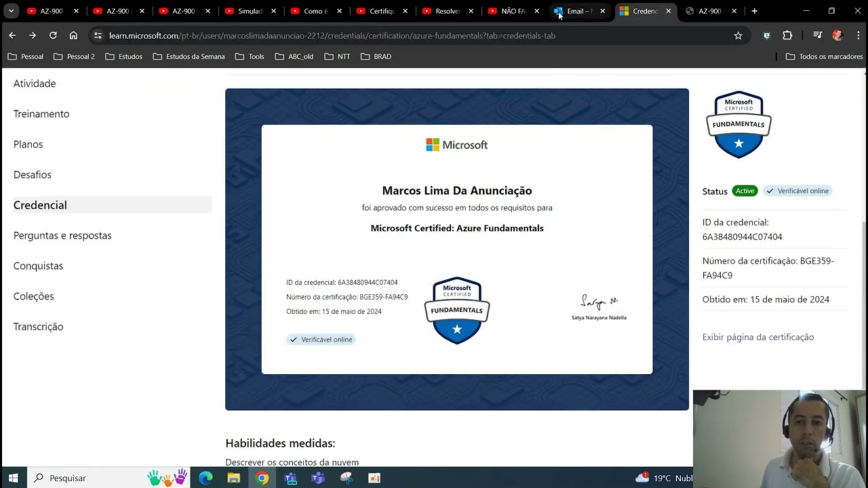This screenshot has width=868, height=488.
Task: Switch to Google Chrome in the taskbar
Action: [x=262, y=478]
